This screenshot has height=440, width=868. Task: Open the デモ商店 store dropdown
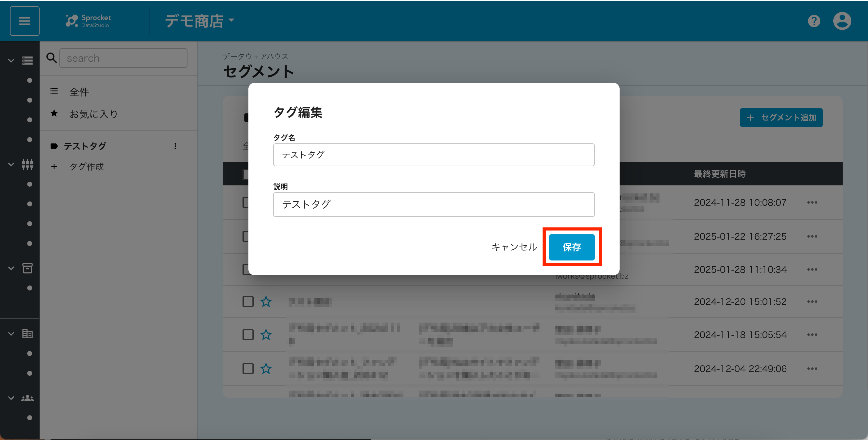pyautogui.click(x=200, y=21)
